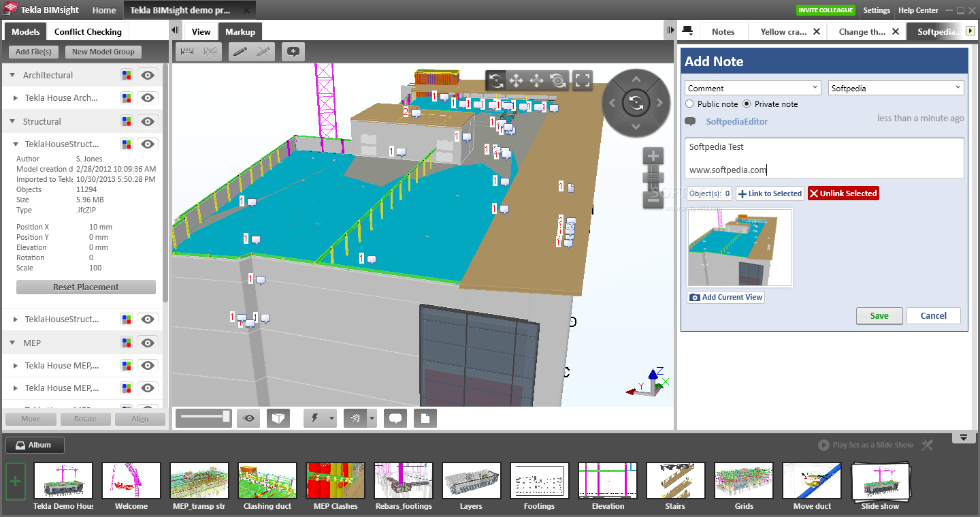This screenshot has width=980, height=517.
Task: Click the right arrow on navigation wheel
Action: point(659,103)
